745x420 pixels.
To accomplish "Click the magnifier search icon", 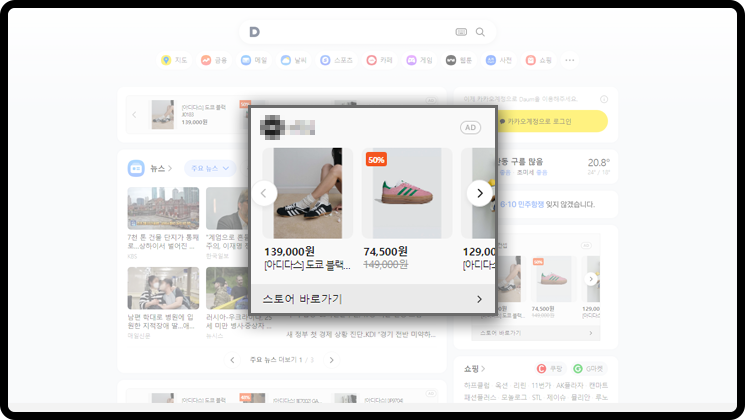I will (480, 32).
